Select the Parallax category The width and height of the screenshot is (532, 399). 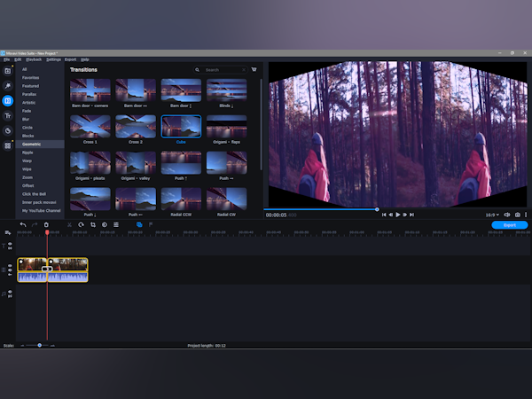coord(29,94)
